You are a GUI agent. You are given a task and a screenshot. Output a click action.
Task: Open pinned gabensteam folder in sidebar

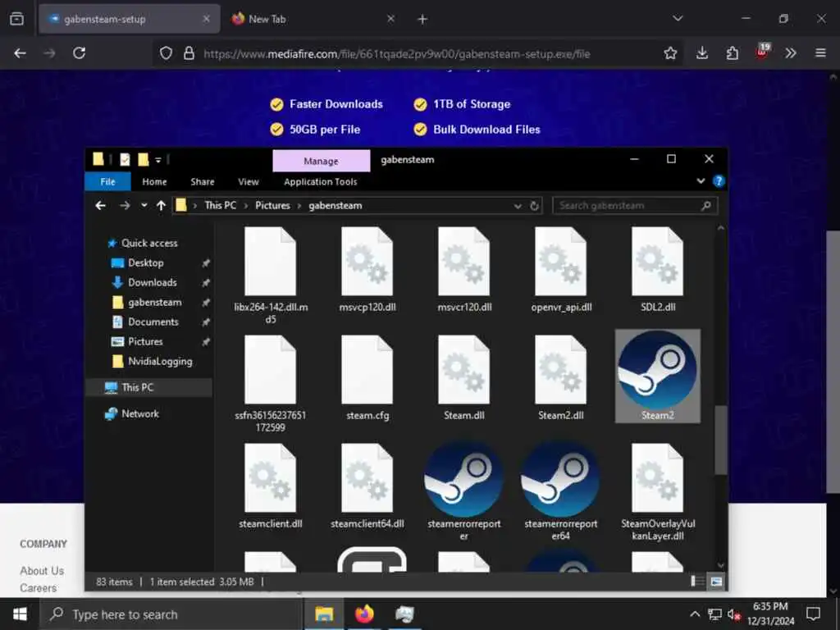(x=154, y=302)
